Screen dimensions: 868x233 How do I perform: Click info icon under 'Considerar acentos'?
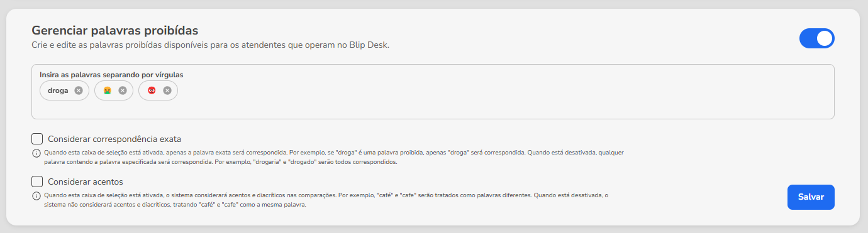coord(36,196)
